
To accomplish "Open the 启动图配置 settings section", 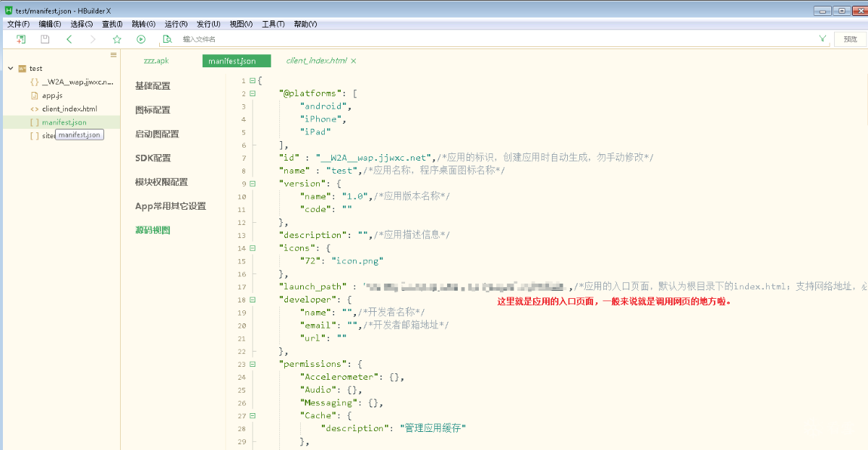I will pos(157,134).
